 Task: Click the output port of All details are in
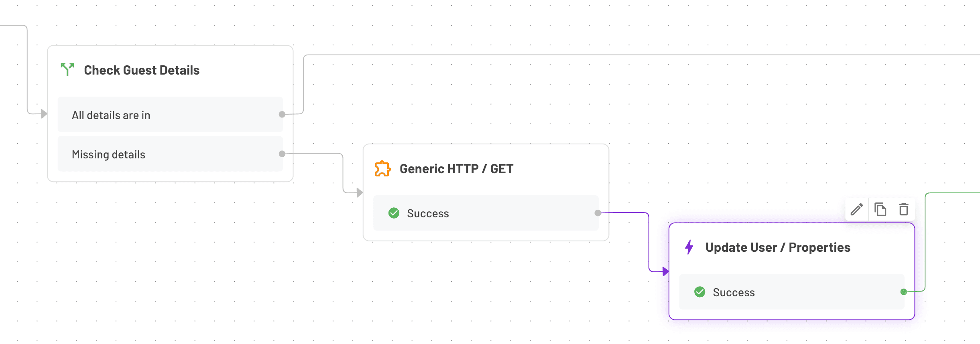(282, 115)
